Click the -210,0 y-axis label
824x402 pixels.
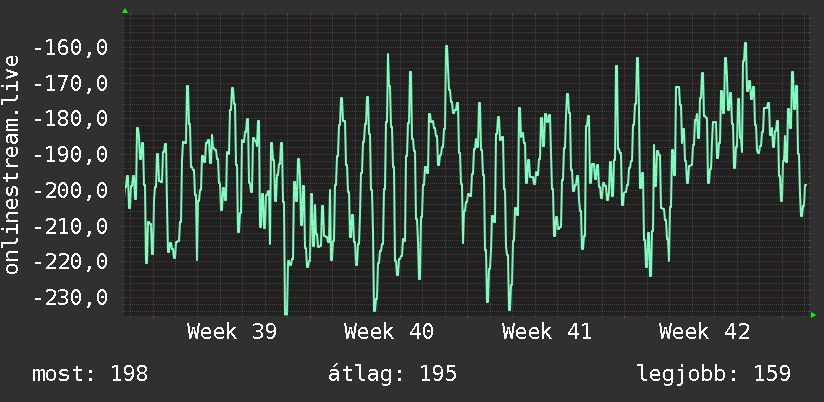(70, 226)
